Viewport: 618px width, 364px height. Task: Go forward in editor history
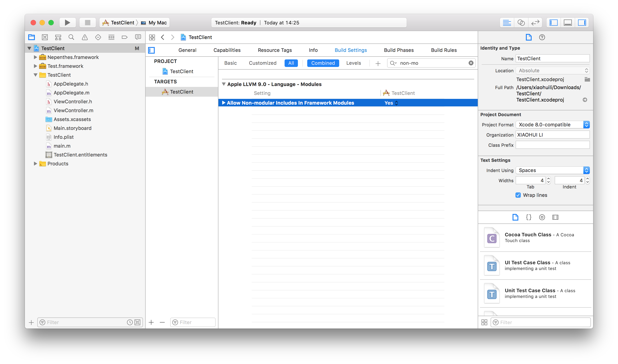[173, 37]
